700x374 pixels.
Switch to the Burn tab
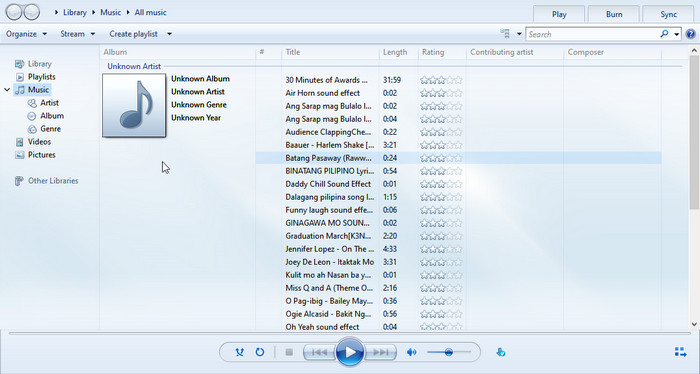click(614, 14)
